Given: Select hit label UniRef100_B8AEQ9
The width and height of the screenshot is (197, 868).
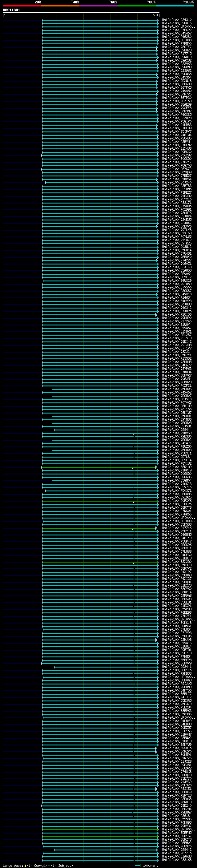Looking at the screenshot, I should point(177,104).
